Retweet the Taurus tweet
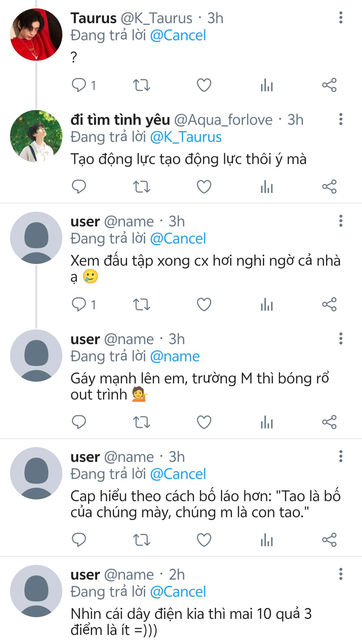The width and height of the screenshot is (362, 644). click(141, 85)
